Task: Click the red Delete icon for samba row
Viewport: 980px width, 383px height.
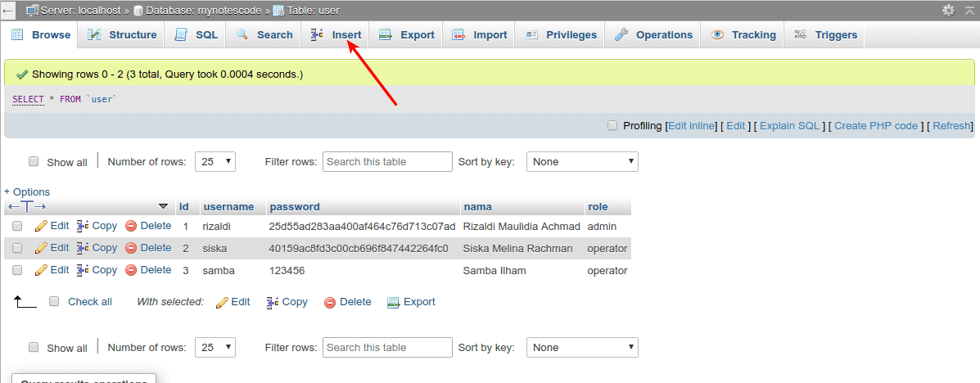Action: 131,271
